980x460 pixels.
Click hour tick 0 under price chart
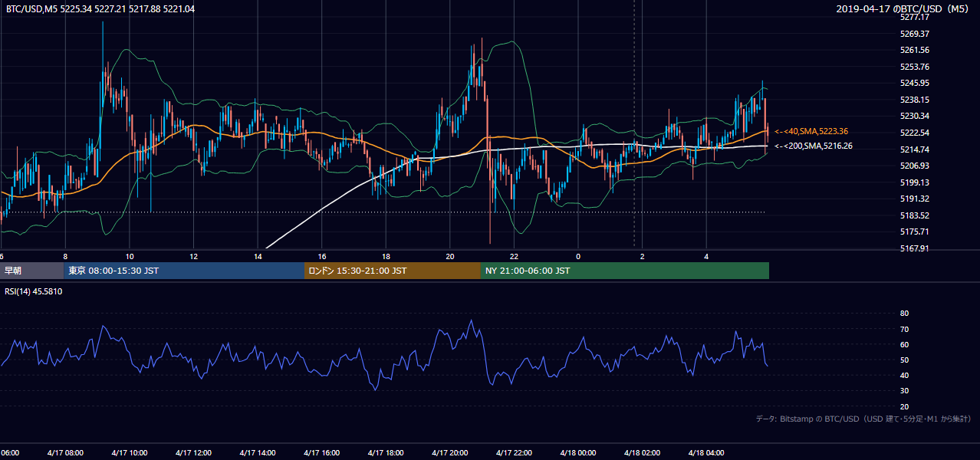pyautogui.click(x=578, y=256)
